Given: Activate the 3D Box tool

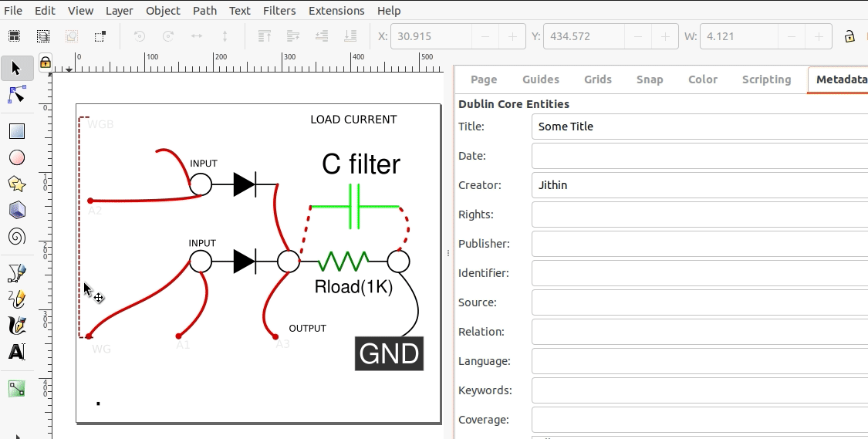Looking at the screenshot, I should (16, 210).
